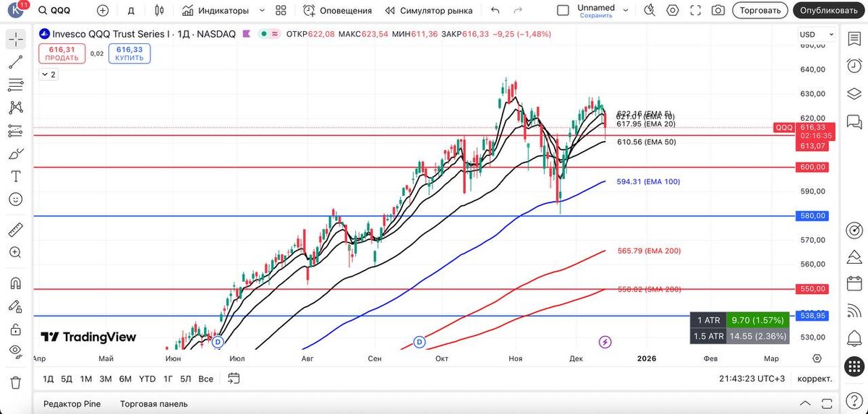Expand the indicator favorites dropdown arrow
The width and height of the screenshot is (868, 414).
point(262,11)
